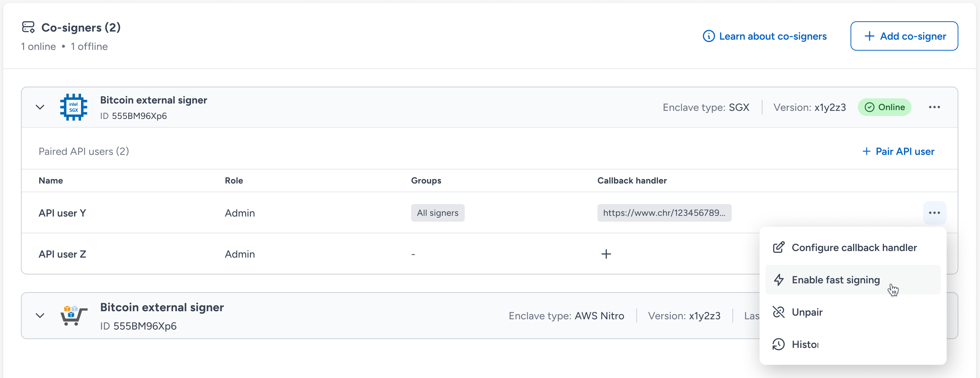Click the SGX signer's ID 555BM96Xp6
The image size is (980, 378).
134,116
